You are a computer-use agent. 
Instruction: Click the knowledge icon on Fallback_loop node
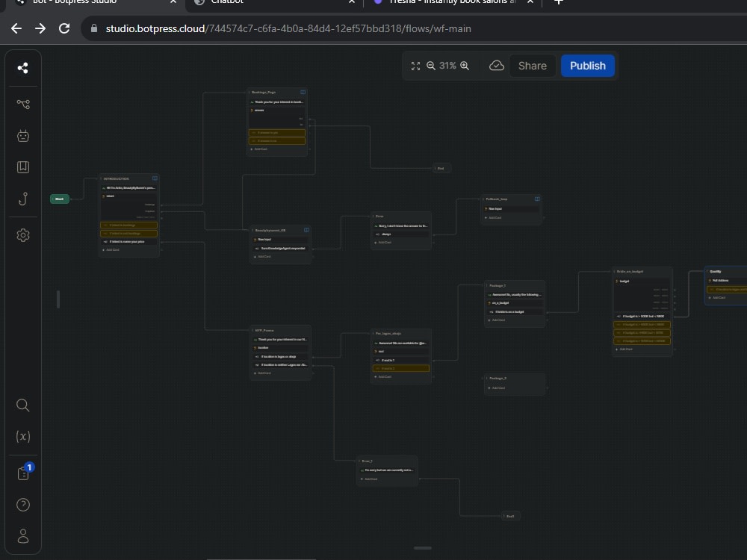point(537,199)
